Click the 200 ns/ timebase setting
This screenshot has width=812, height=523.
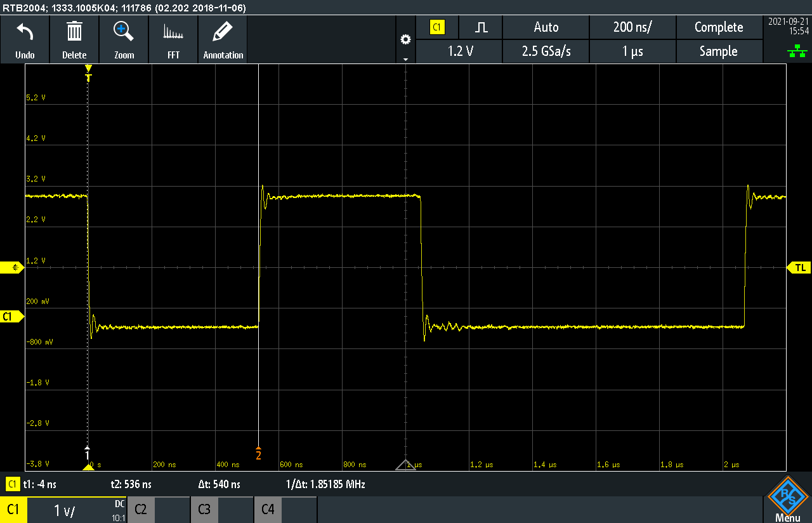pos(632,27)
